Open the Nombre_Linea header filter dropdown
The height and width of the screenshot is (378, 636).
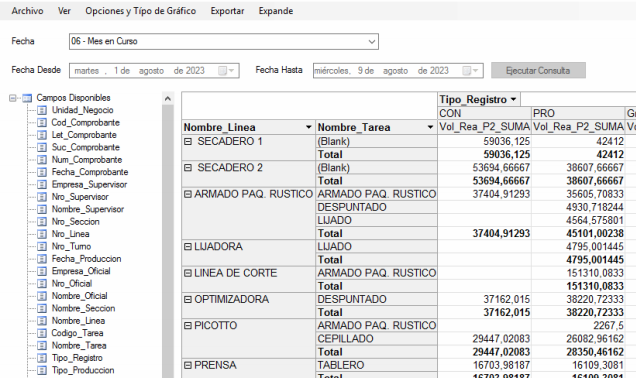(308, 127)
